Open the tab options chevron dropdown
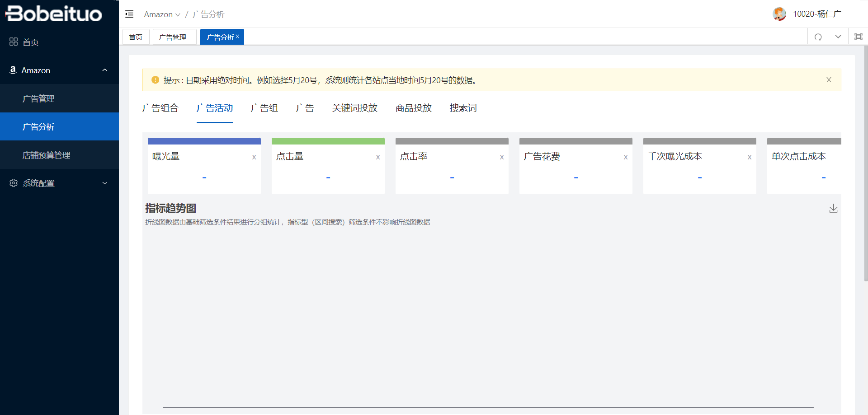This screenshot has height=415, width=868. pyautogui.click(x=838, y=37)
